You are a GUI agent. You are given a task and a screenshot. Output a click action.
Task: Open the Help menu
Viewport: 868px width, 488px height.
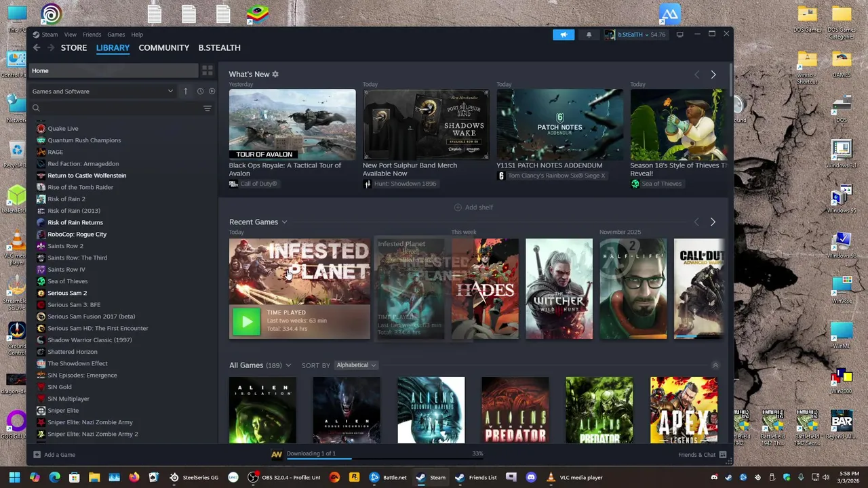137,35
